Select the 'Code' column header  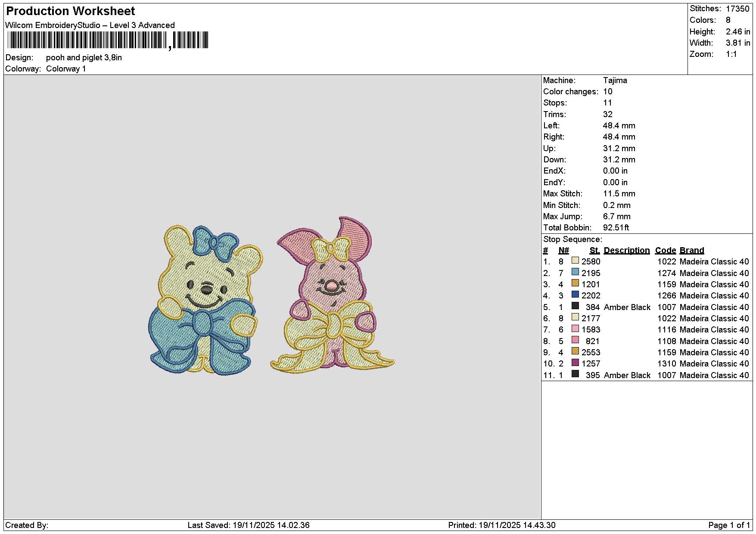(x=666, y=251)
